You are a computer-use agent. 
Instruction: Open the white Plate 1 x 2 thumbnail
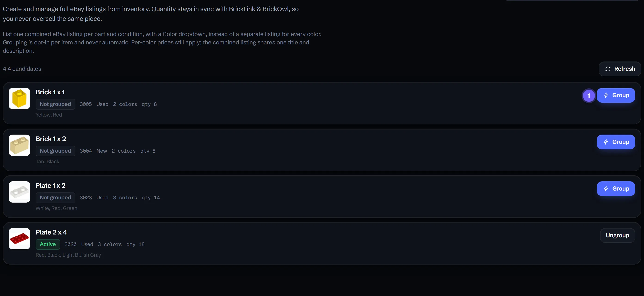click(19, 192)
